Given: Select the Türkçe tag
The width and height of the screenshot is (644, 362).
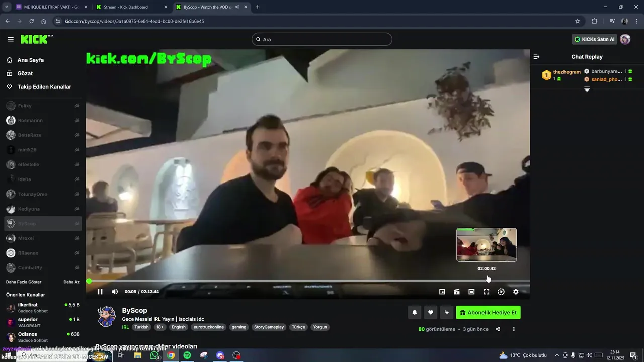Looking at the screenshot, I should point(299,327).
